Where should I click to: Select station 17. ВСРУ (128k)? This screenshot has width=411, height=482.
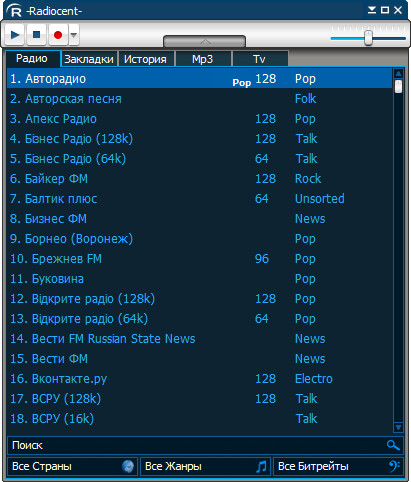click(x=199, y=399)
